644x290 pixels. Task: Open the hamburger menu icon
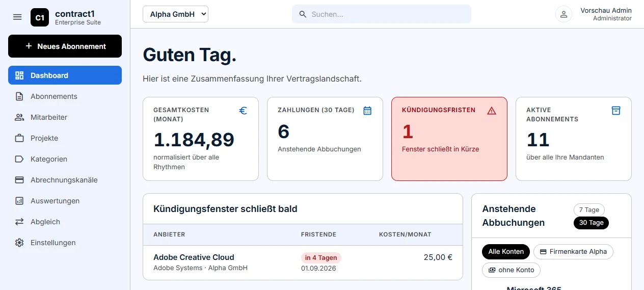[x=17, y=17]
